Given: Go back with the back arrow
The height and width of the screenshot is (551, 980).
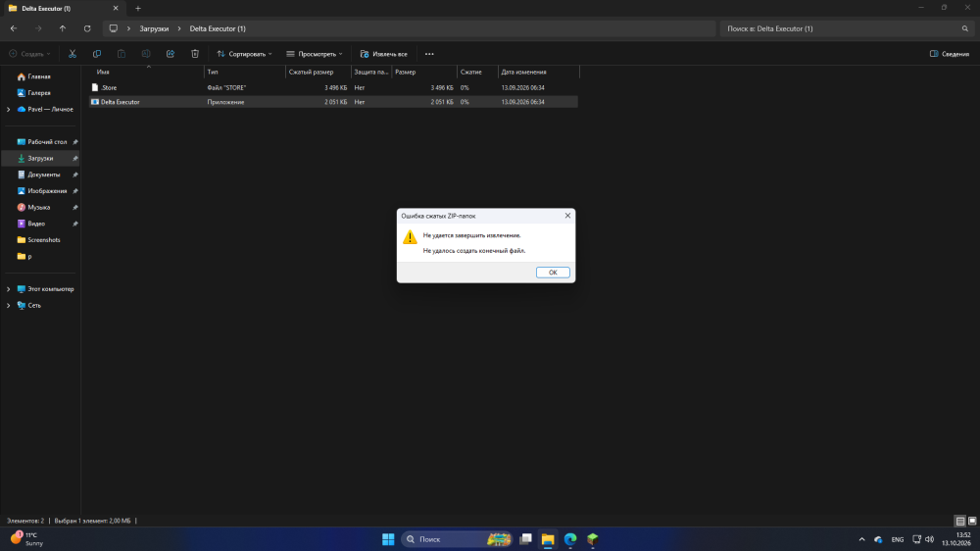Looking at the screenshot, I should (x=14, y=28).
